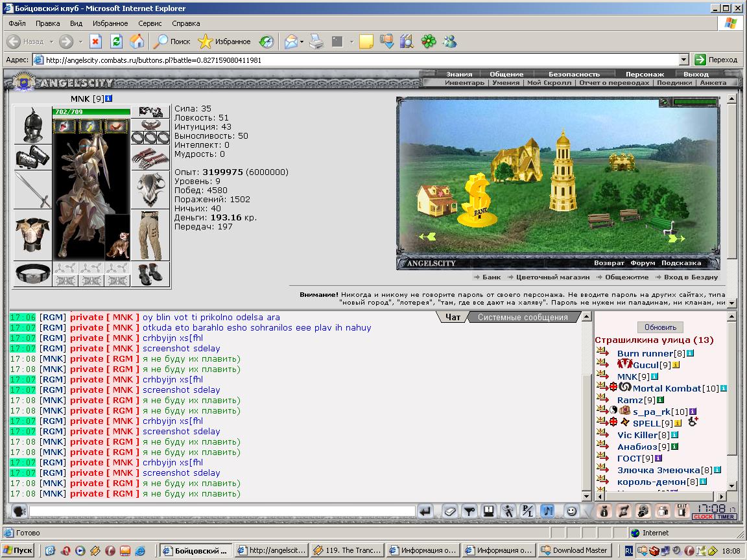The width and height of the screenshot is (747, 560).
Task: Open the Избранное menu
Action: tap(110, 23)
